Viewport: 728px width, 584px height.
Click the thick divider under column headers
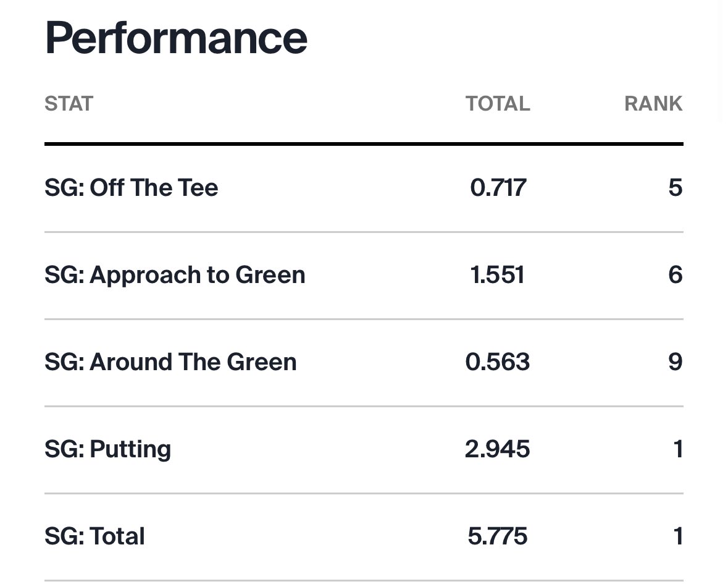[x=364, y=144]
